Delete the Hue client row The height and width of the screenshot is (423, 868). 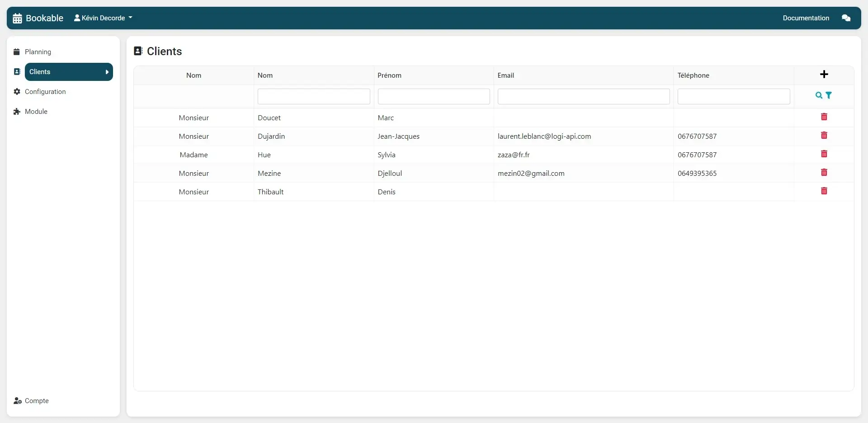tap(824, 154)
